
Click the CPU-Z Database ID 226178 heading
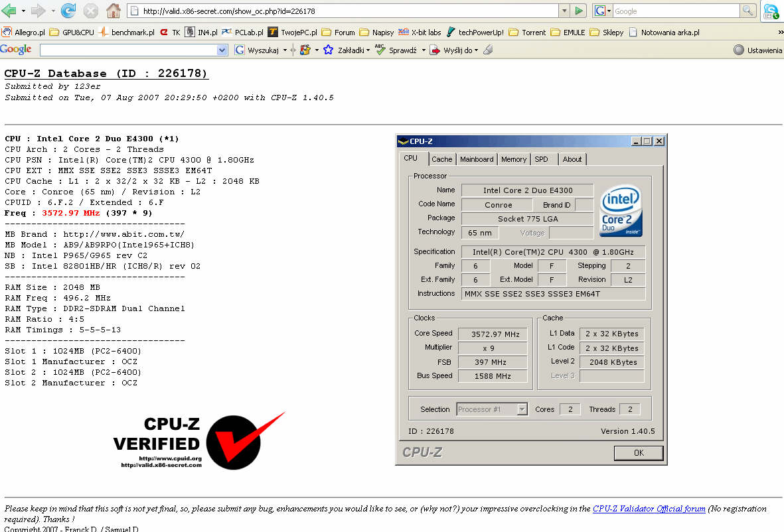tap(106, 74)
